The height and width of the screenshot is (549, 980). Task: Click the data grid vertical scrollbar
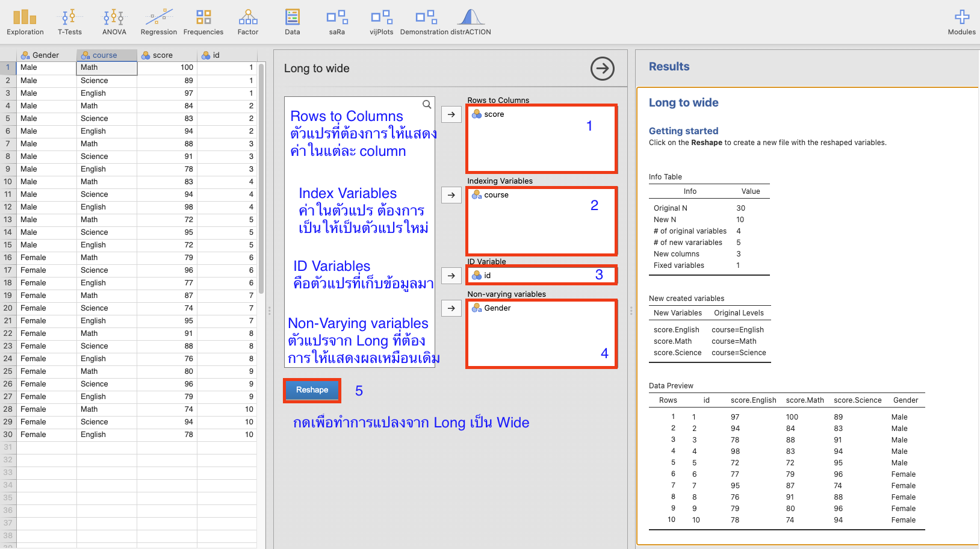tap(261, 181)
